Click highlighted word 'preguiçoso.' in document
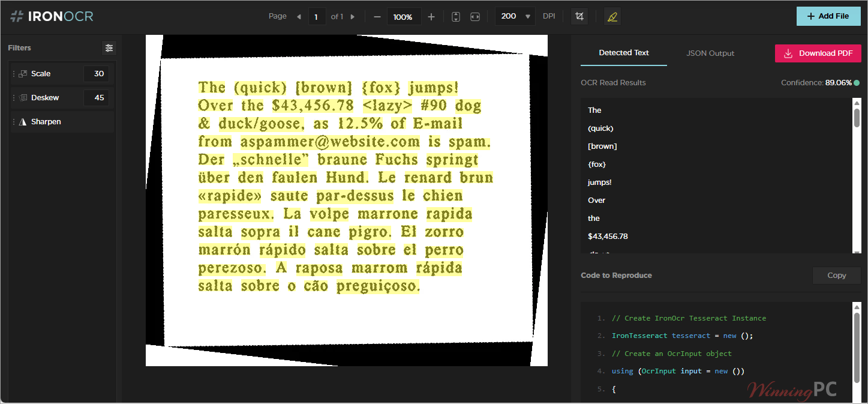The width and height of the screenshot is (868, 404). (378, 286)
